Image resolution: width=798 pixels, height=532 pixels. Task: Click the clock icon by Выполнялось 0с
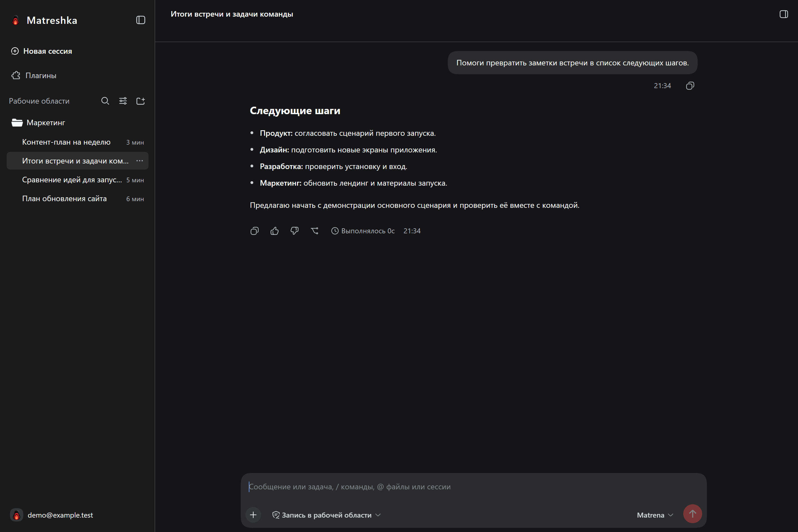[335, 231]
